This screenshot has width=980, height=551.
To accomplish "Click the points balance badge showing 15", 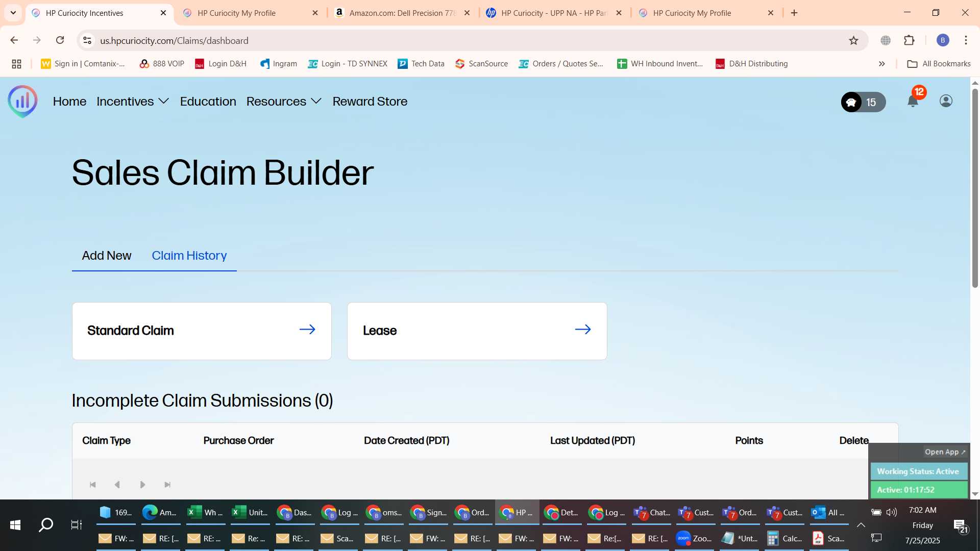I will [863, 102].
